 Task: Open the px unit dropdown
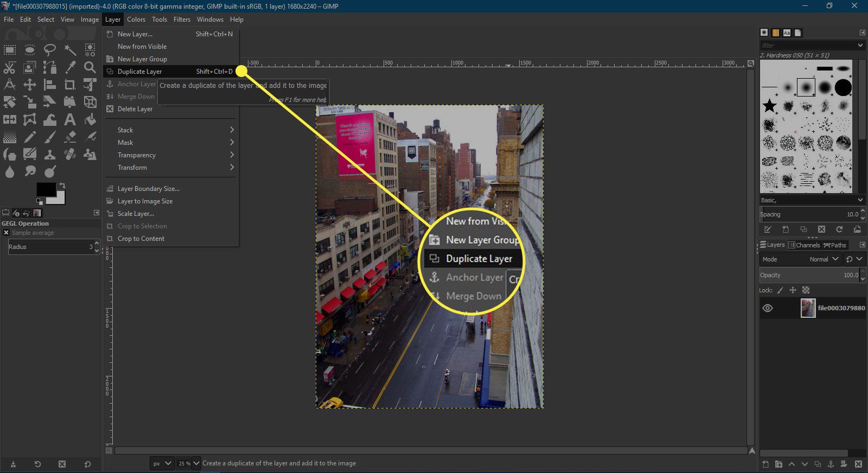162,463
